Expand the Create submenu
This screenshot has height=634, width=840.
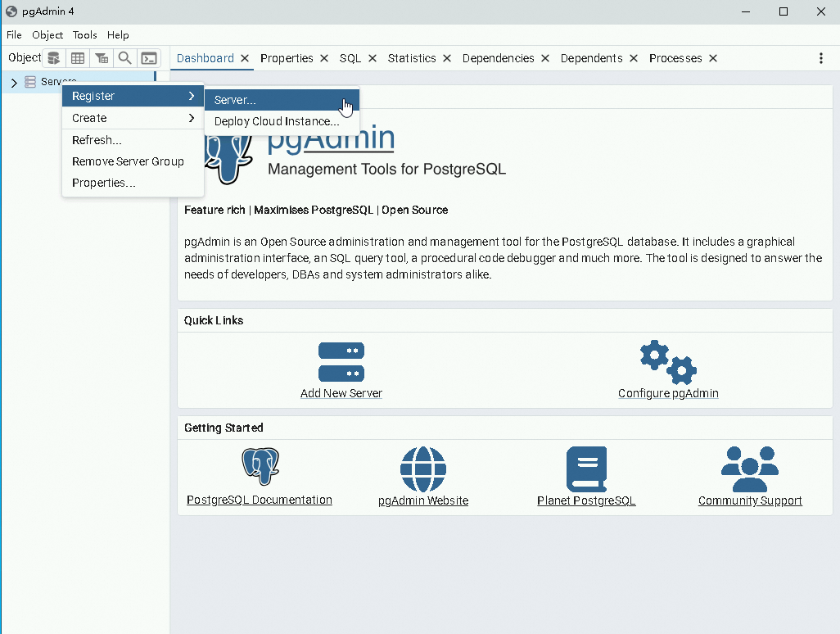click(x=90, y=117)
